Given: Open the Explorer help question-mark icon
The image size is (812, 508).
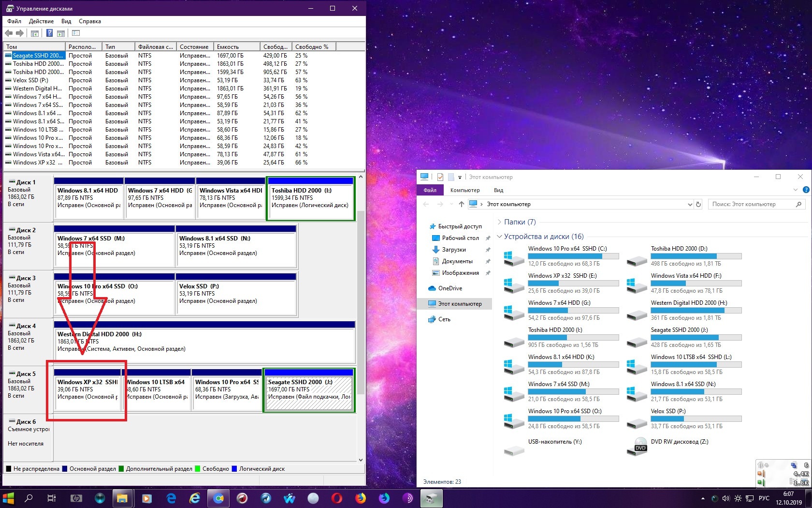Looking at the screenshot, I should click(x=806, y=190).
